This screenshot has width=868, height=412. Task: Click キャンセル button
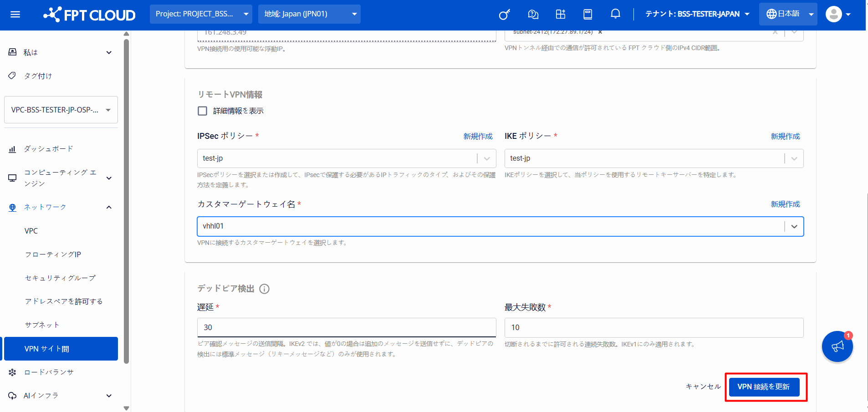click(x=703, y=387)
